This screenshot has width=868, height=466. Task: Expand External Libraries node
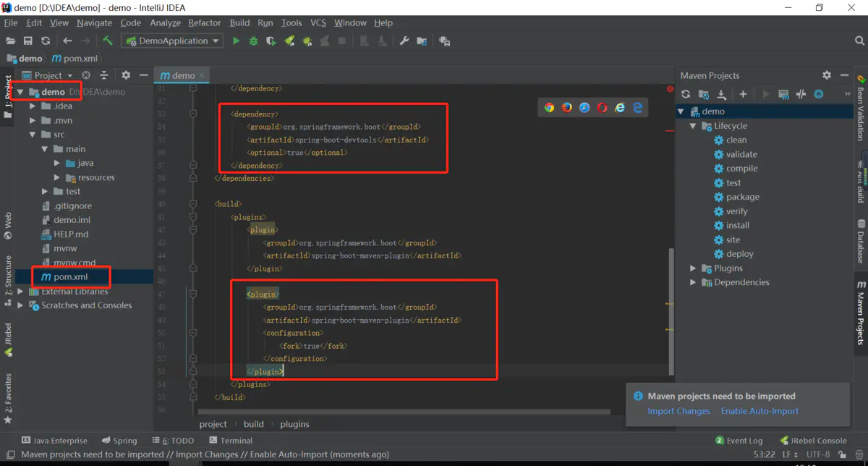point(20,292)
